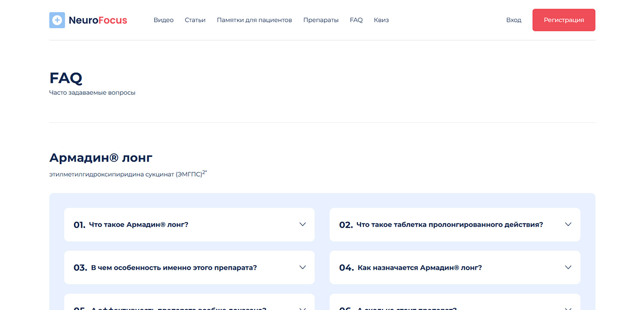The height and width of the screenshot is (310, 644).
Task: Select the FAQ navigation link
Action: tap(356, 20)
